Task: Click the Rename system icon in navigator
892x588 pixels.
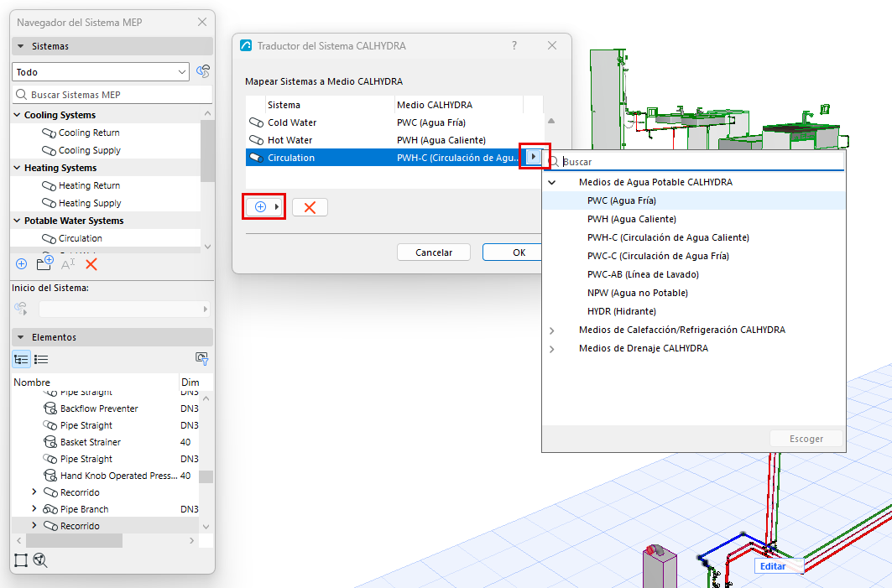Action: 68,264
